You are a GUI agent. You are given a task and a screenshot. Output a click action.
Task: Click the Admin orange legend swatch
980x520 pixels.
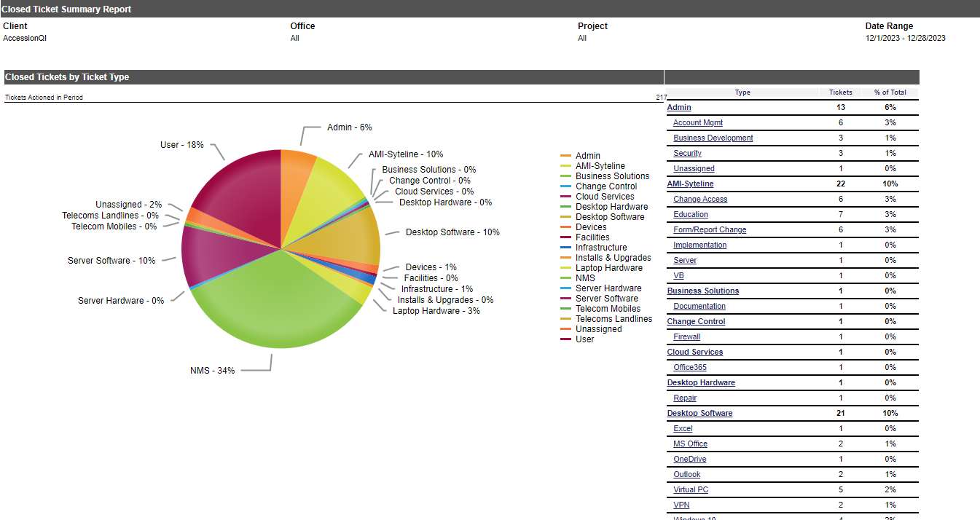pyautogui.click(x=565, y=156)
